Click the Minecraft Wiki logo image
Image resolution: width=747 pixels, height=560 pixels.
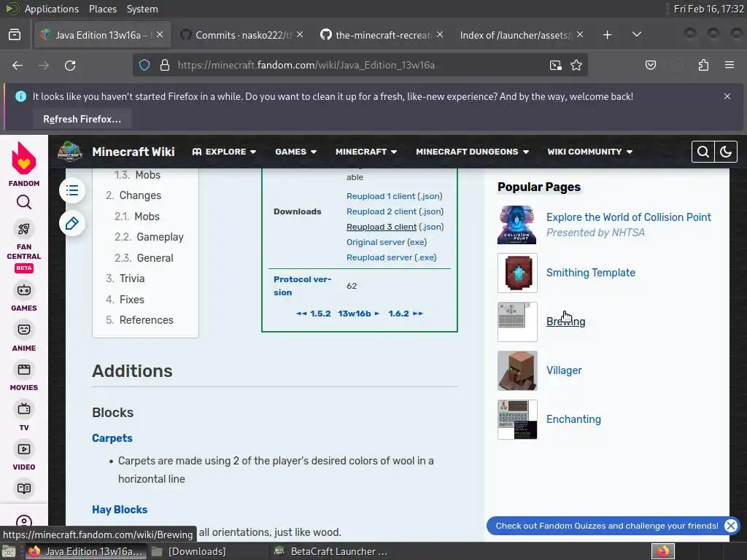click(x=70, y=152)
